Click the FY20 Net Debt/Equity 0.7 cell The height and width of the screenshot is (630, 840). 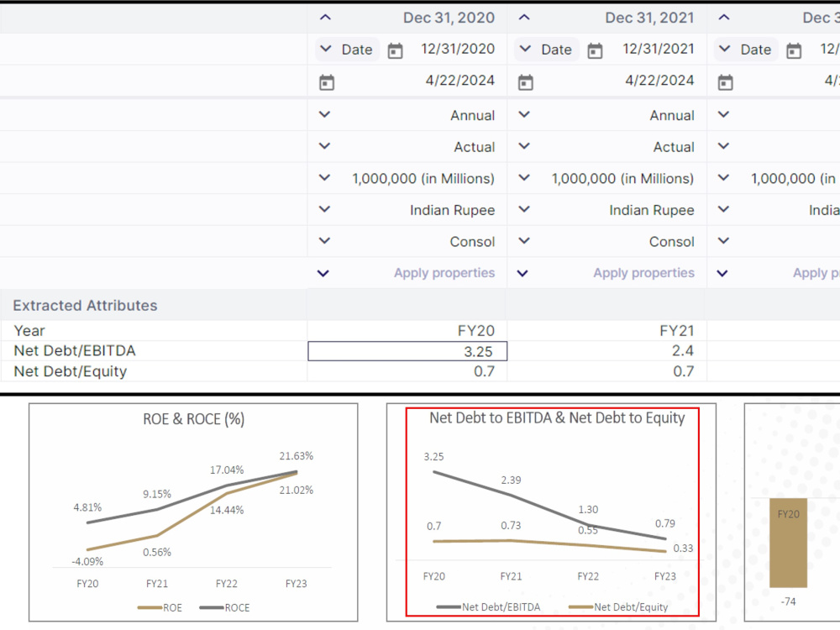point(407,371)
